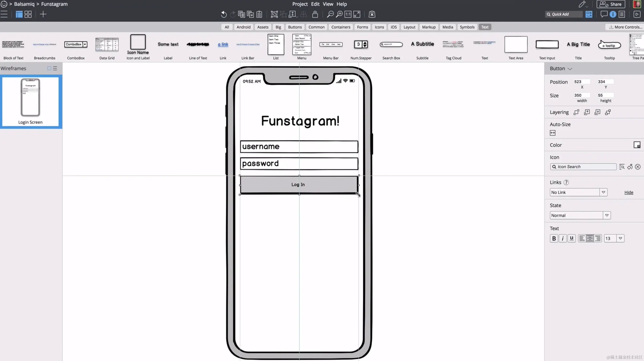Screen dimensions: 644x361
Task: Clear the icon with the X circle
Action: 638,167
